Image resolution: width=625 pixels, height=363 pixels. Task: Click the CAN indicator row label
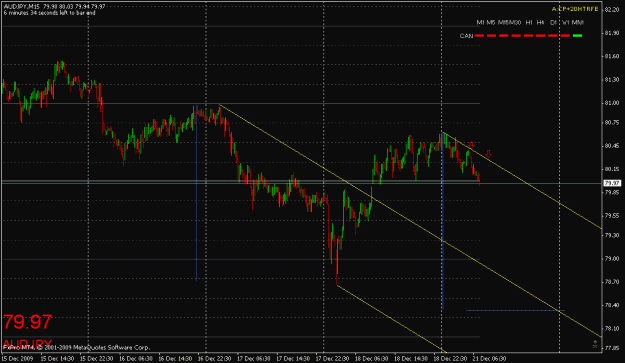466,36
